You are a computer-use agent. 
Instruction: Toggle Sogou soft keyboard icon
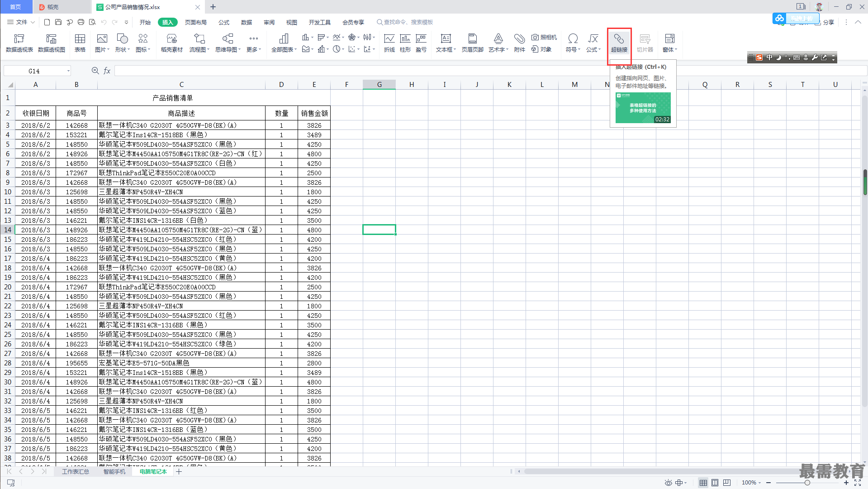point(797,58)
